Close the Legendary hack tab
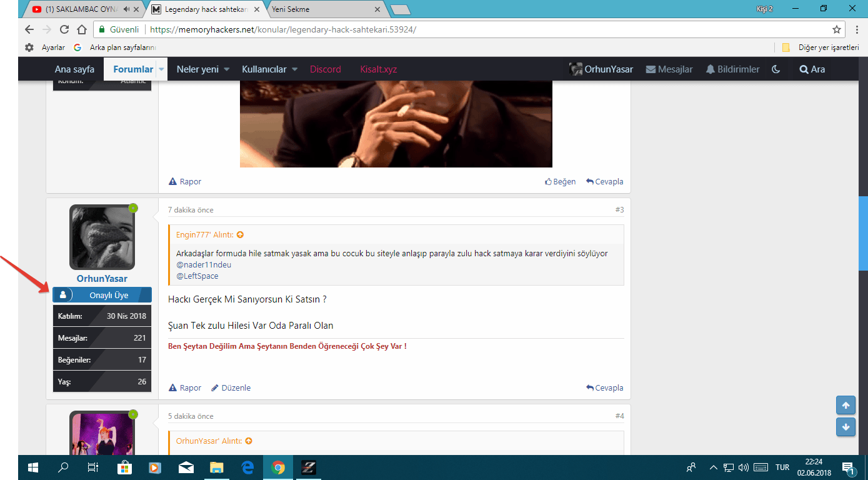This screenshot has width=868, height=480. coord(257,9)
